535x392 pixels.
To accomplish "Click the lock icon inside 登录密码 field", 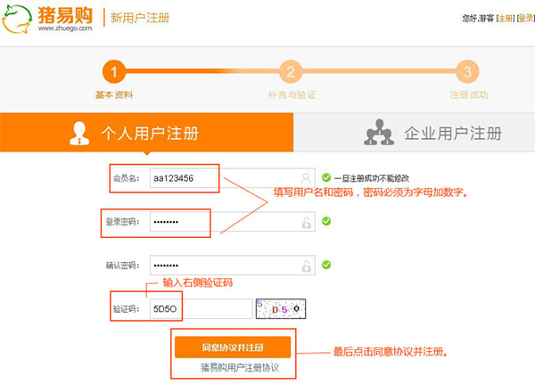I will tap(306, 221).
